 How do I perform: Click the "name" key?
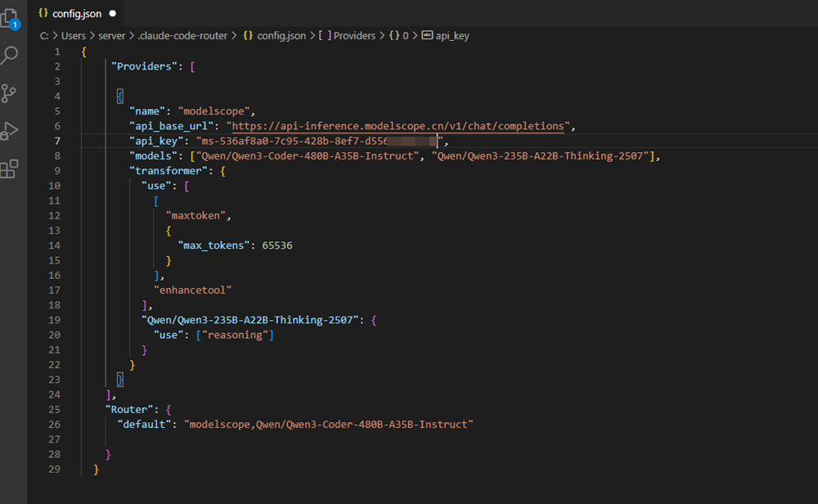tap(146, 111)
